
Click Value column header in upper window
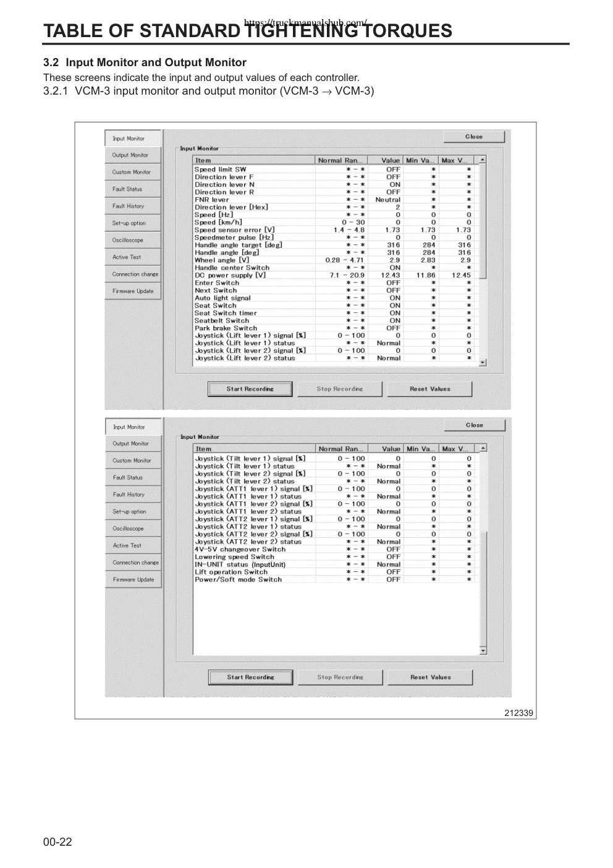pos(386,161)
